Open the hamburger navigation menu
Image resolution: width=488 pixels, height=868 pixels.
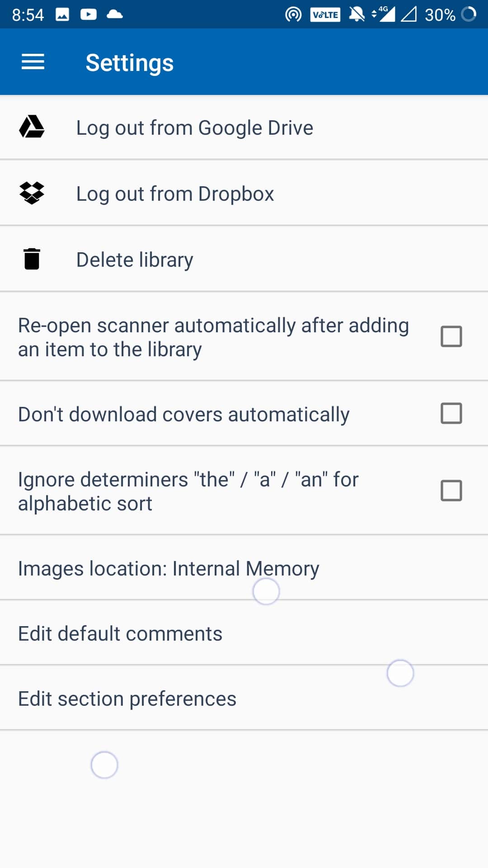(33, 62)
